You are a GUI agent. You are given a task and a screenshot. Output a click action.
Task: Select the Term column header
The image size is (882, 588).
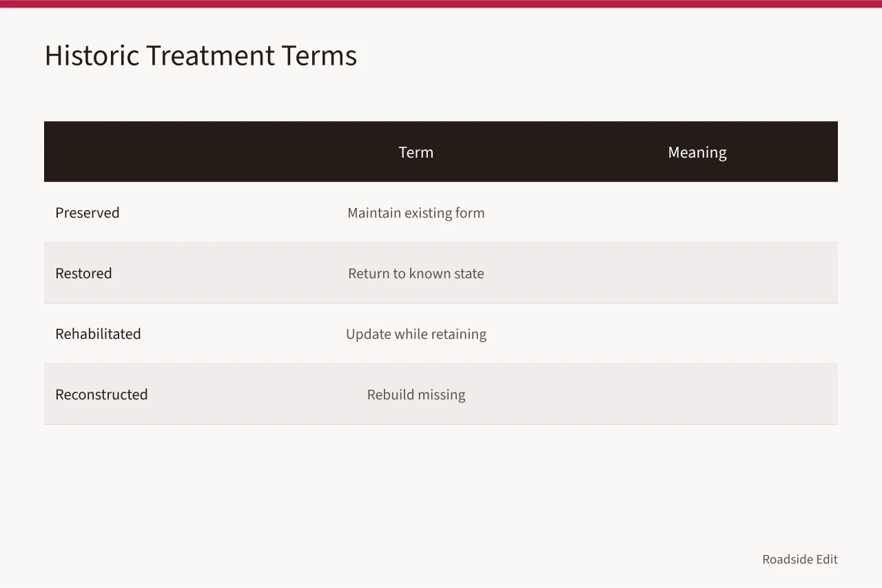pyautogui.click(x=416, y=152)
